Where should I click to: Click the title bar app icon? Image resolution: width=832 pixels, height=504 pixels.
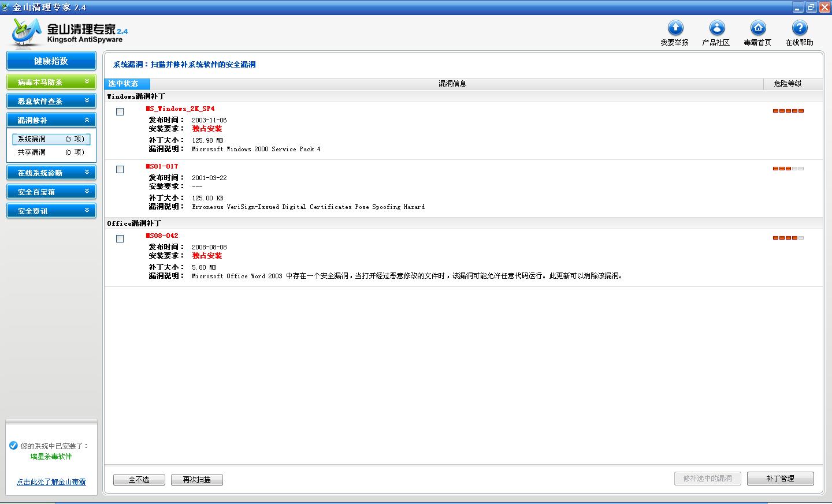pyautogui.click(x=6, y=8)
